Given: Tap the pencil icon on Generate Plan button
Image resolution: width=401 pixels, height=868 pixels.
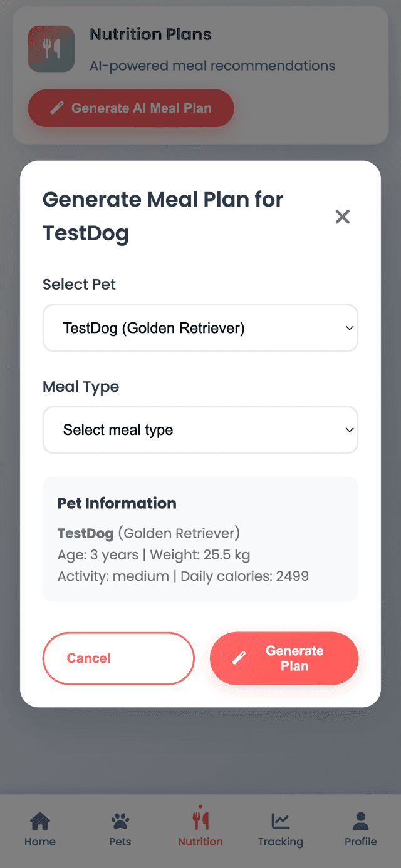Looking at the screenshot, I should point(240,658).
